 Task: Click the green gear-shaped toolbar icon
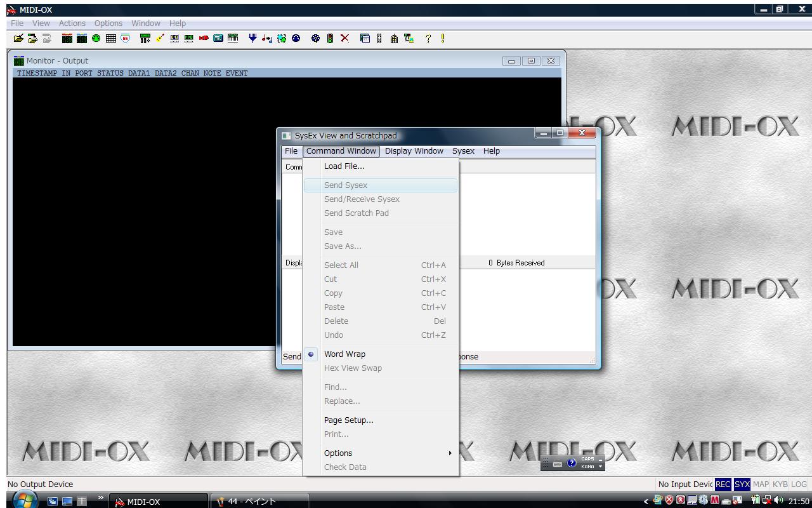click(x=282, y=38)
